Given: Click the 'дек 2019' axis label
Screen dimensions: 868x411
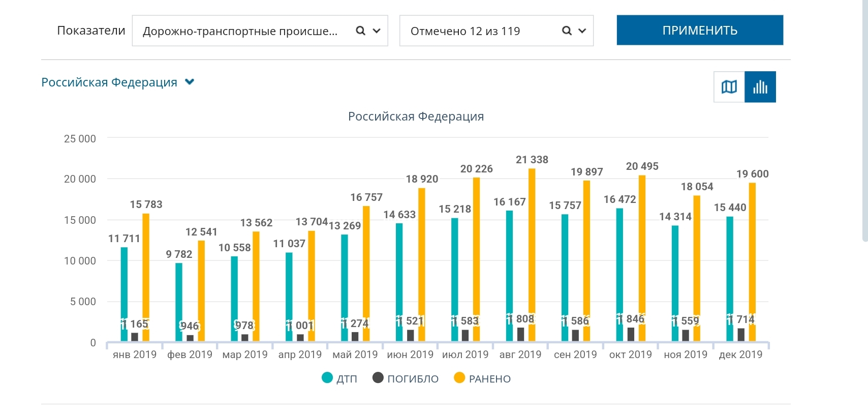Looking at the screenshot, I should tap(740, 355).
